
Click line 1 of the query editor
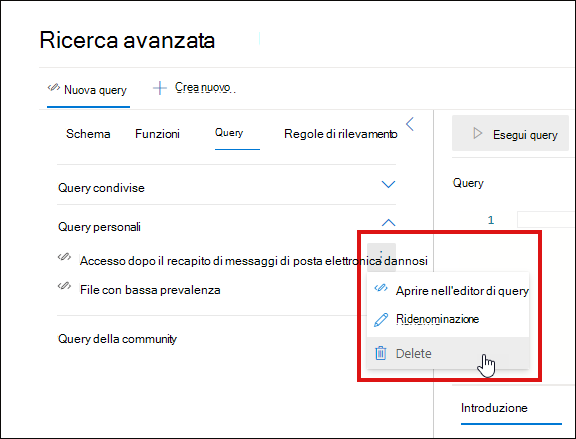click(546, 220)
